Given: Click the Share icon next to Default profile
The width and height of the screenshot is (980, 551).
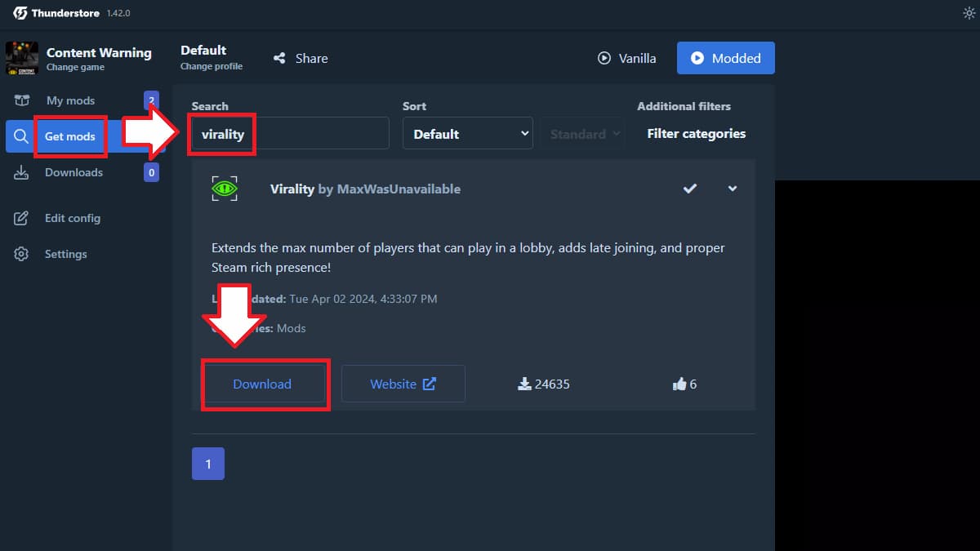Looking at the screenshot, I should [278, 58].
